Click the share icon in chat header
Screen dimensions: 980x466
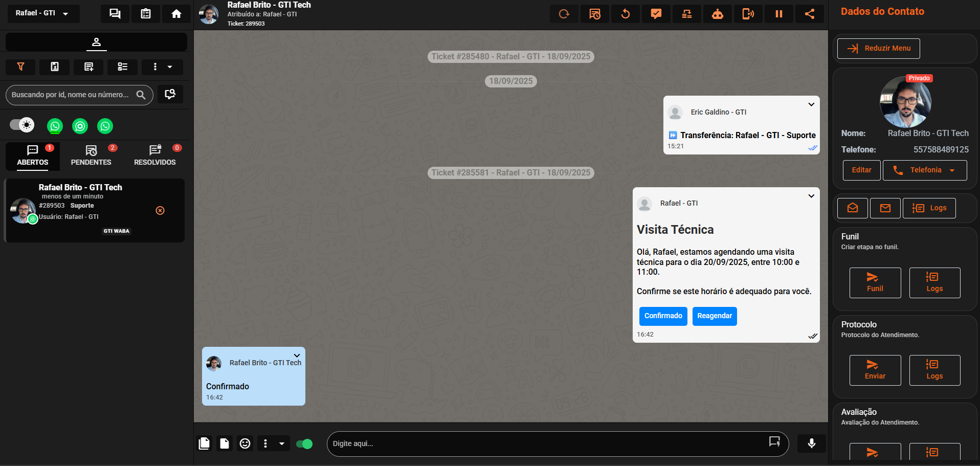coord(809,14)
